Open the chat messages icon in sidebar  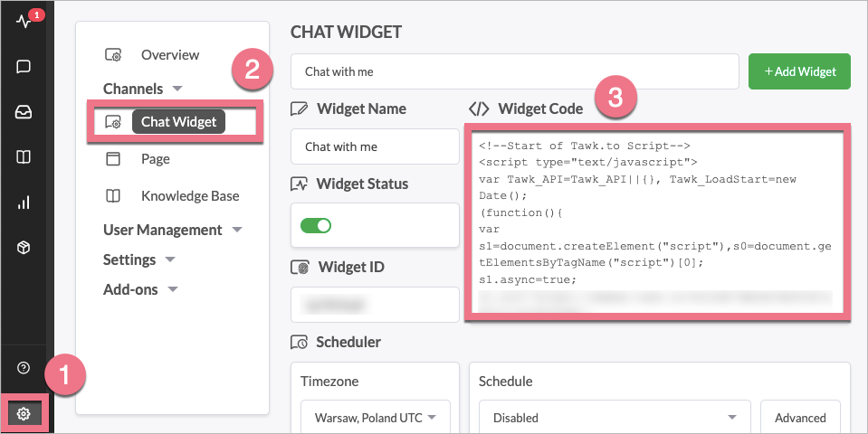coord(24,66)
